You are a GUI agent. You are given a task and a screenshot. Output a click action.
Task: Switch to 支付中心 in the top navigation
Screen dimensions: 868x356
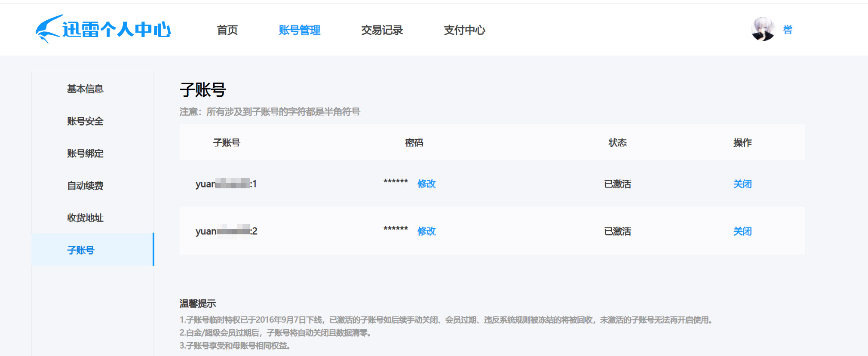point(464,30)
